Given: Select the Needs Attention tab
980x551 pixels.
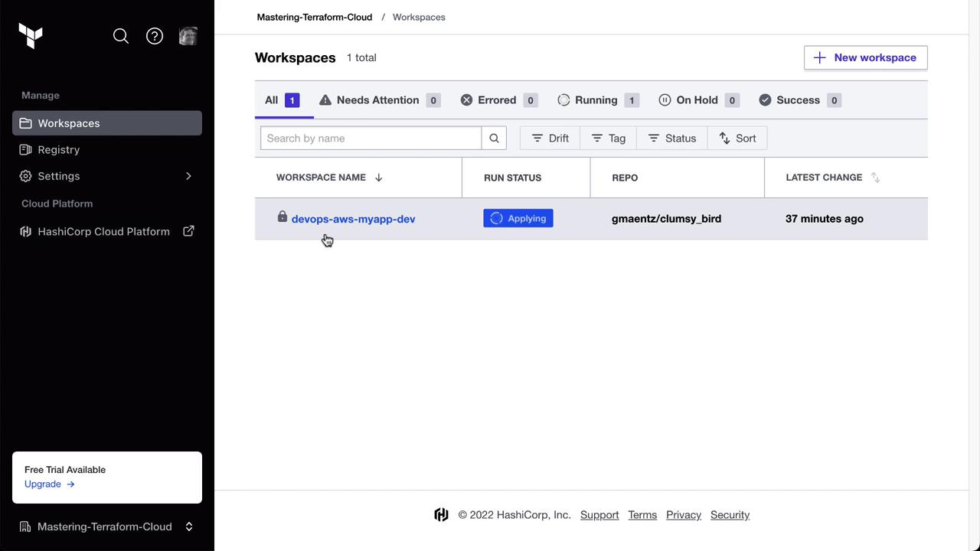Looking at the screenshot, I should click(380, 100).
